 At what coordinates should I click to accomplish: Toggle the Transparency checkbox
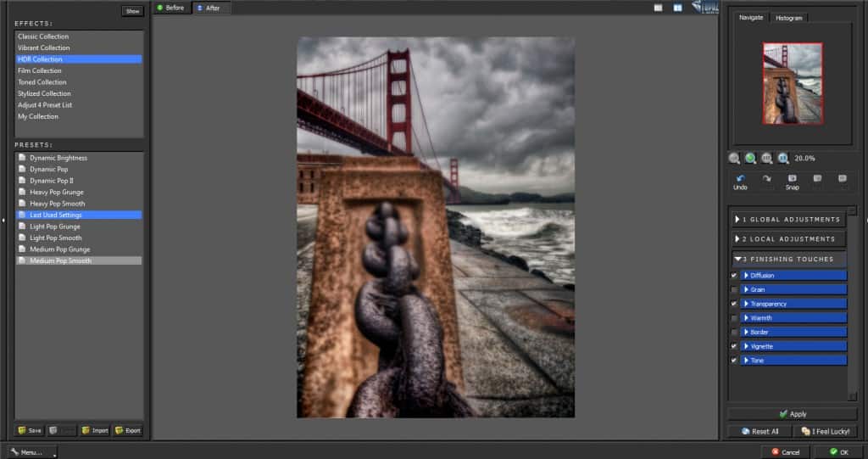pyautogui.click(x=734, y=304)
